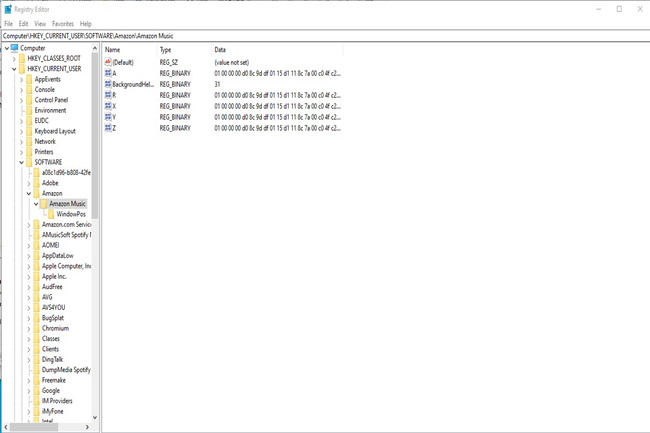Click binary icon of value R
This screenshot has width=650, height=433.
[x=108, y=95]
